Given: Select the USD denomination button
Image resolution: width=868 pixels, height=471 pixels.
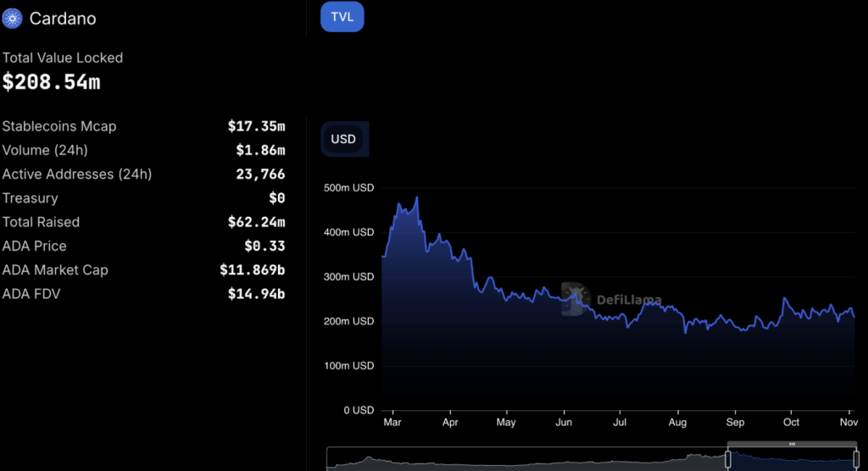Looking at the screenshot, I should coord(343,139).
